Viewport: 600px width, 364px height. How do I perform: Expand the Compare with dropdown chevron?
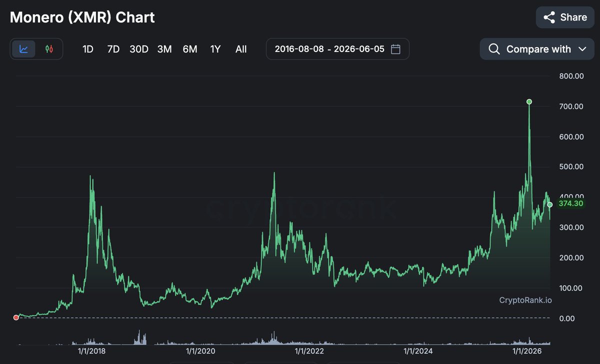pyautogui.click(x=582, y=49)
